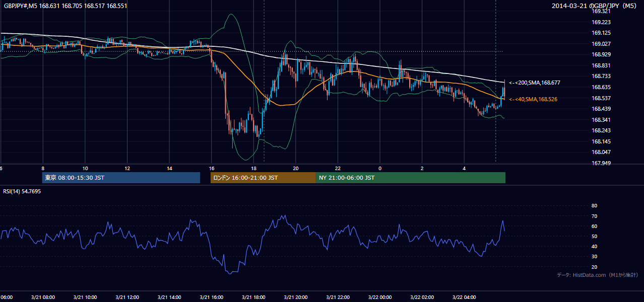
Task: Click the bottom date label 3/21 16:00
Action: [212, 297]
